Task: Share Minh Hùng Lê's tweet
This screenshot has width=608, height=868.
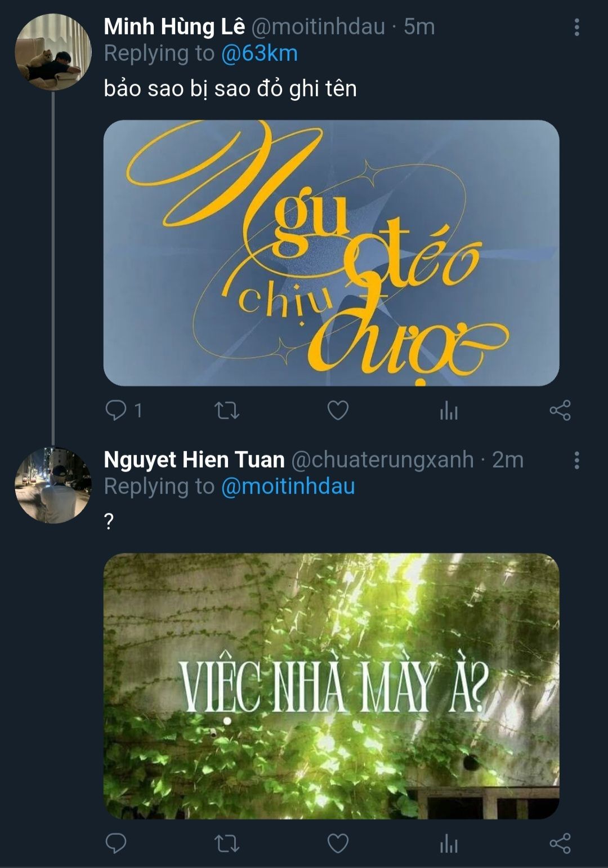Action: click(560, 410)
